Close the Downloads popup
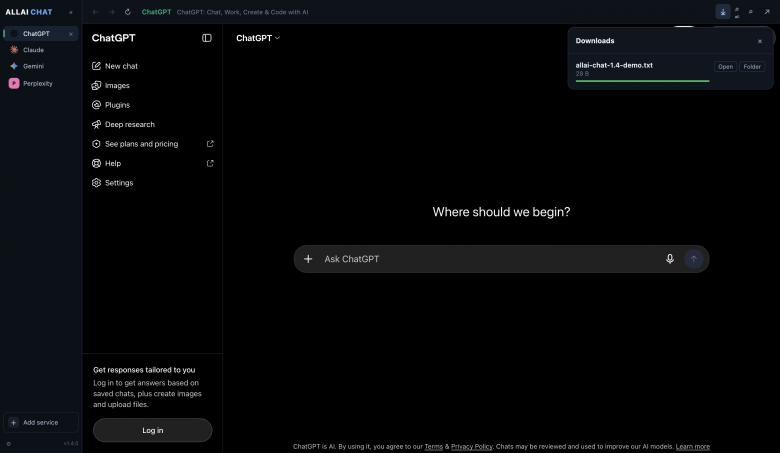Screen dimensions: 780x453 (x=760, y=41)
